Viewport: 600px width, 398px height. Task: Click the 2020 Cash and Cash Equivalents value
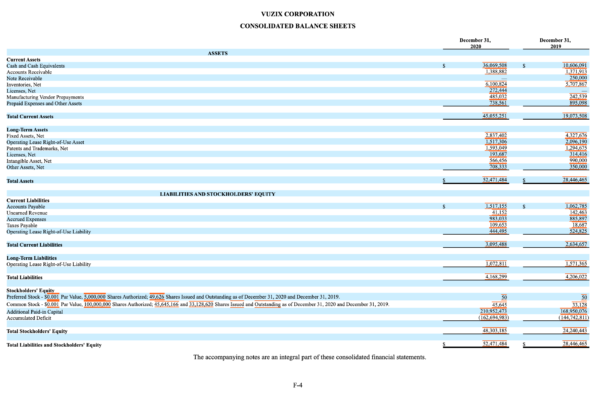pyautogui.click(x=495, y=65)
